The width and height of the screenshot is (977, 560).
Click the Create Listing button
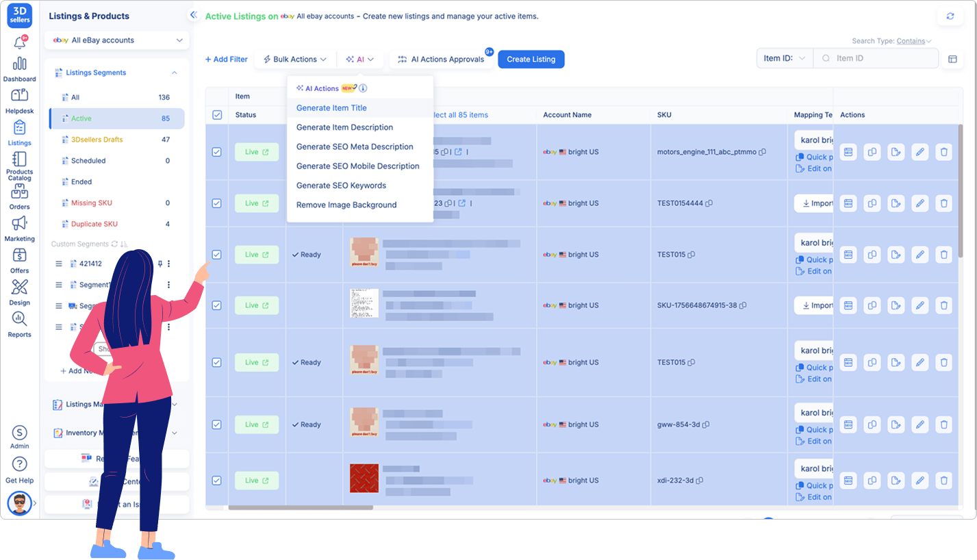tap(531, 60)
